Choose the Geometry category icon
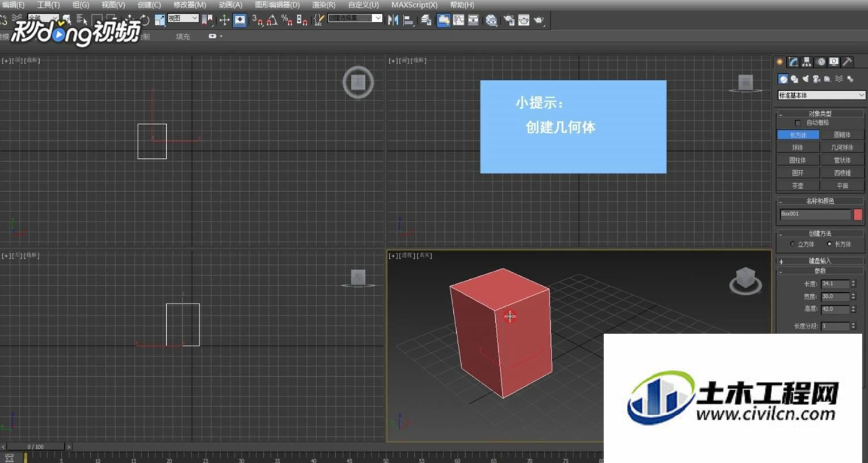The height and width of the screenshot is (463, 868). [783, 79]
